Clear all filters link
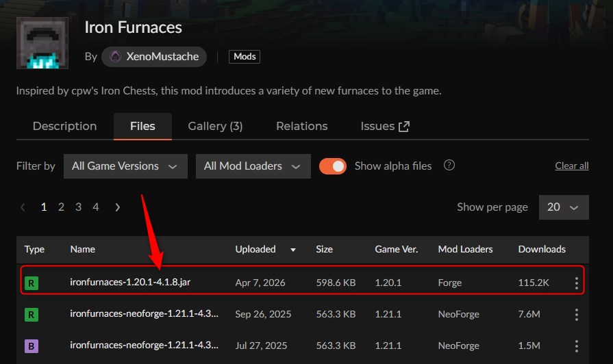This screenshot has width=613, height=364. click(x=572, y=166)
